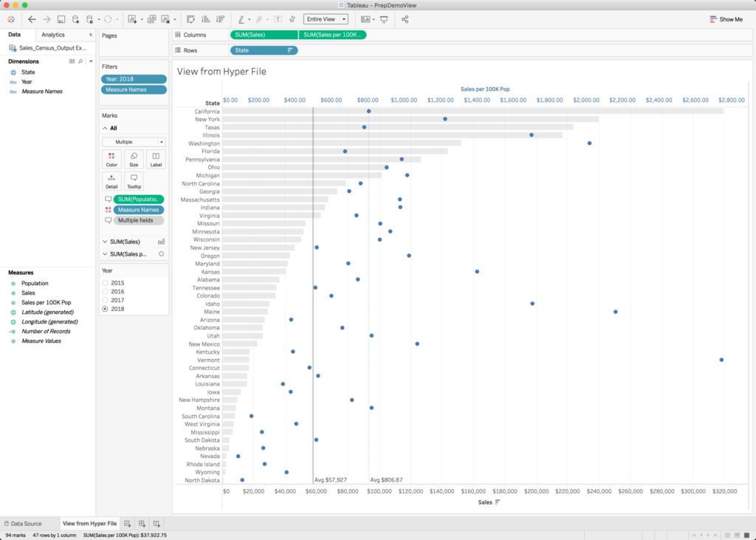
Task: Click the Undo arrow in the toolbar
Action: click(30, 18)
